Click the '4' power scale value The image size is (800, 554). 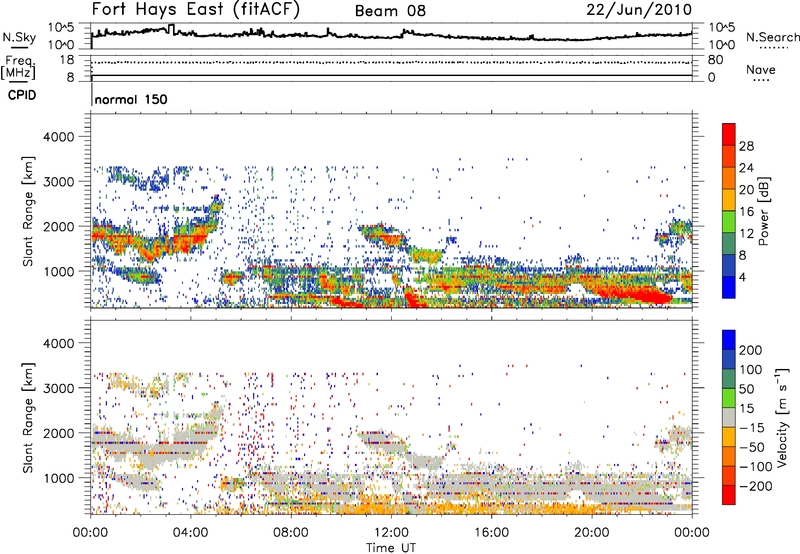(742, 277)
